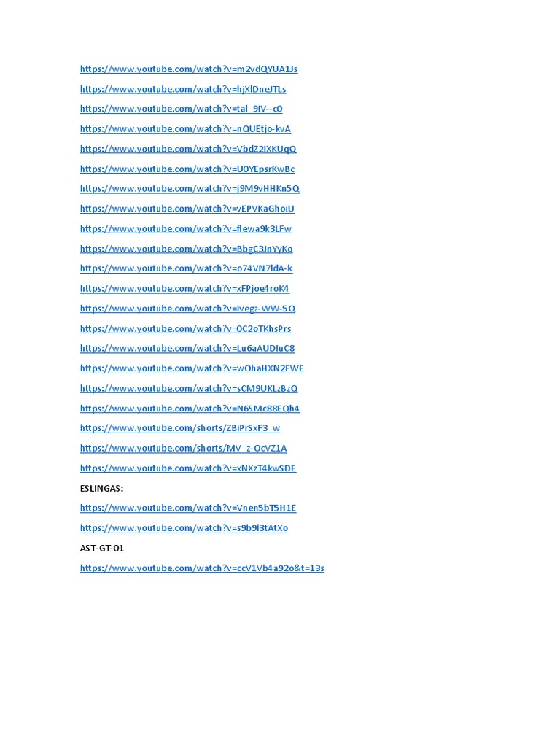
Task: Follow the link ending o74VN7ldA-k
Action: [186, 268]
